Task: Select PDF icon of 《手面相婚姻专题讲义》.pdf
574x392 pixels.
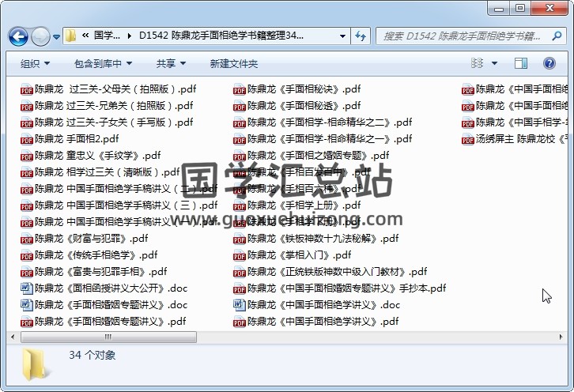Action: click(x=27, y=322)
